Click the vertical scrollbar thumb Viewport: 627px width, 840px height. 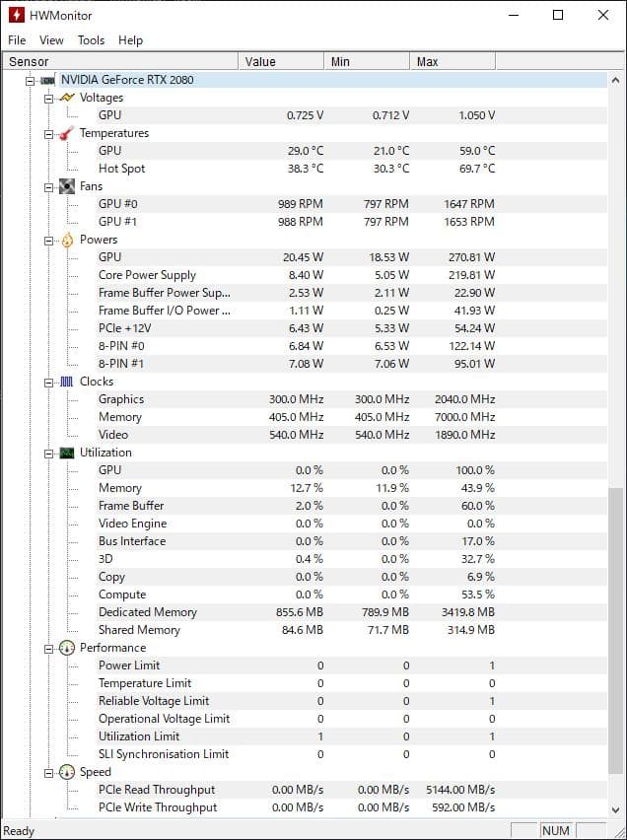pyautogui.click(x=615, y=630)
